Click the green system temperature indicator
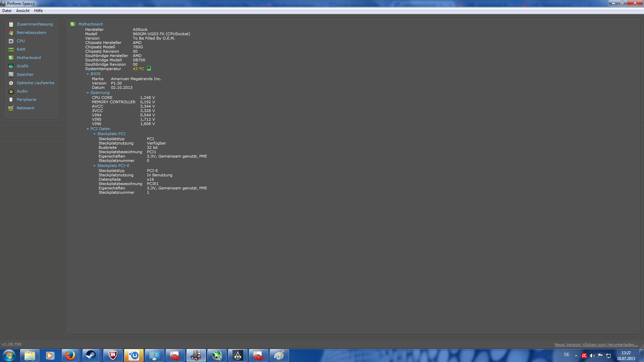This screenshot has height=362, width=644. point(149,68)
